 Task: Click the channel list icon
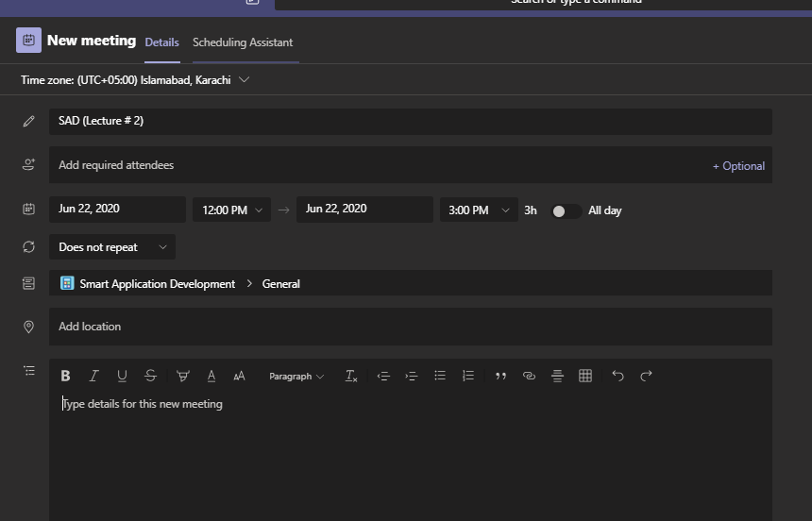tap(29, 283)
